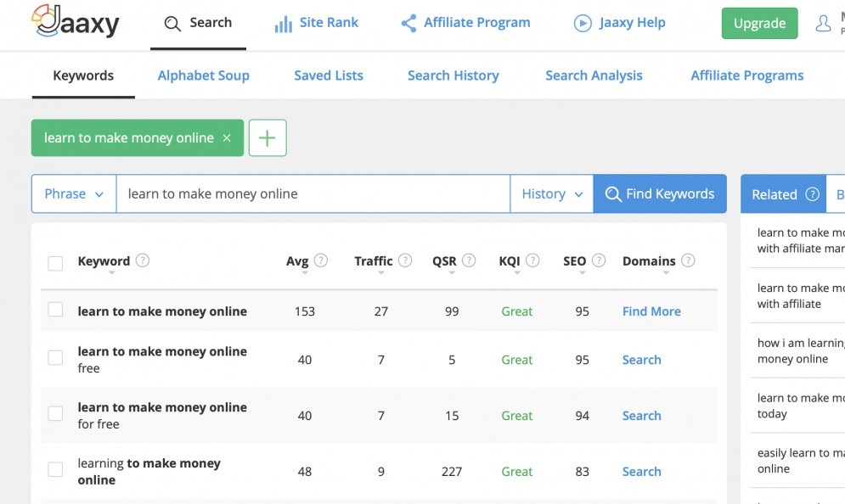The width and height of the screenshot is (845, 504).
Task: Open the Alphabet Soup tab
Action: click(x=203, y=76)
